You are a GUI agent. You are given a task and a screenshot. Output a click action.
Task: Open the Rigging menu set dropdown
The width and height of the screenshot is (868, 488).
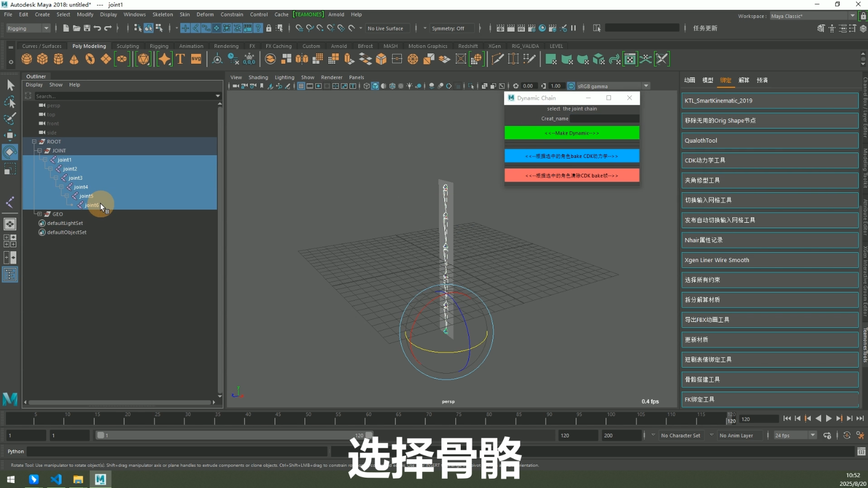click(x=28, y=28)
